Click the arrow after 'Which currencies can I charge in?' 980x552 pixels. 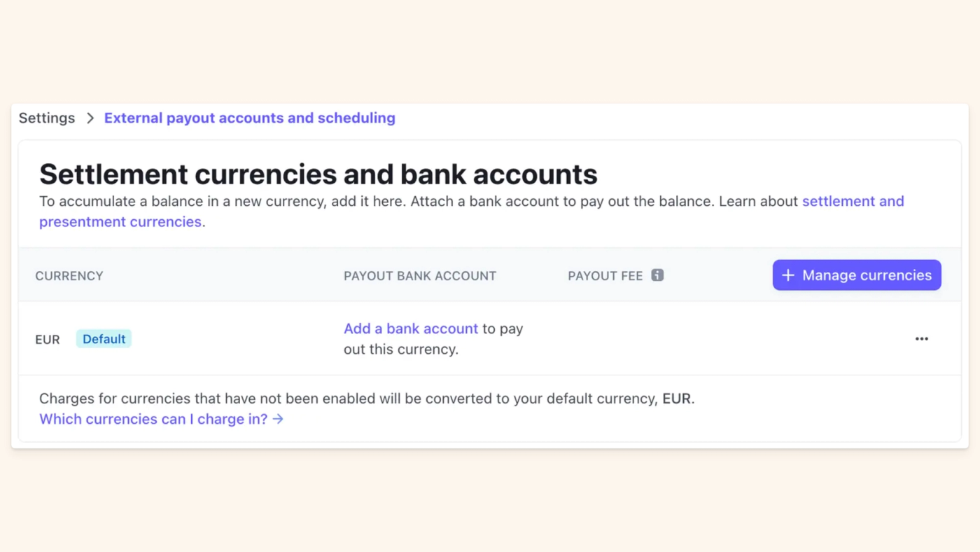click(278, 419)
